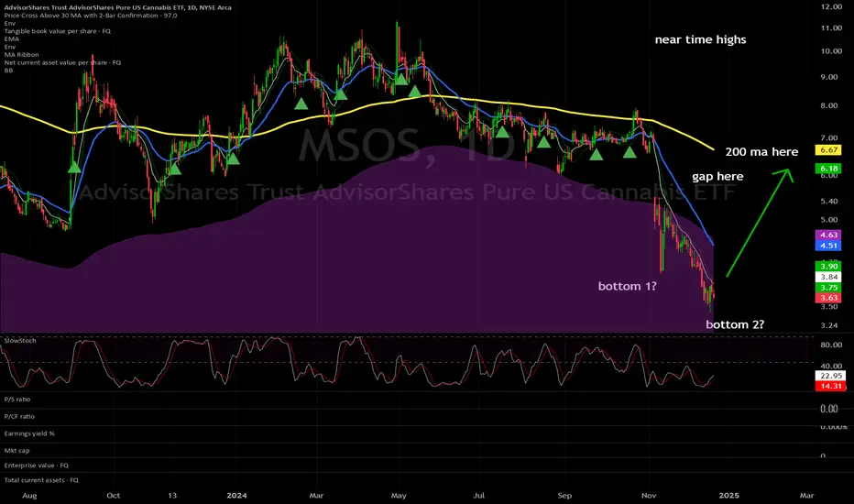Click the 'gap here' text annotation

717,177
